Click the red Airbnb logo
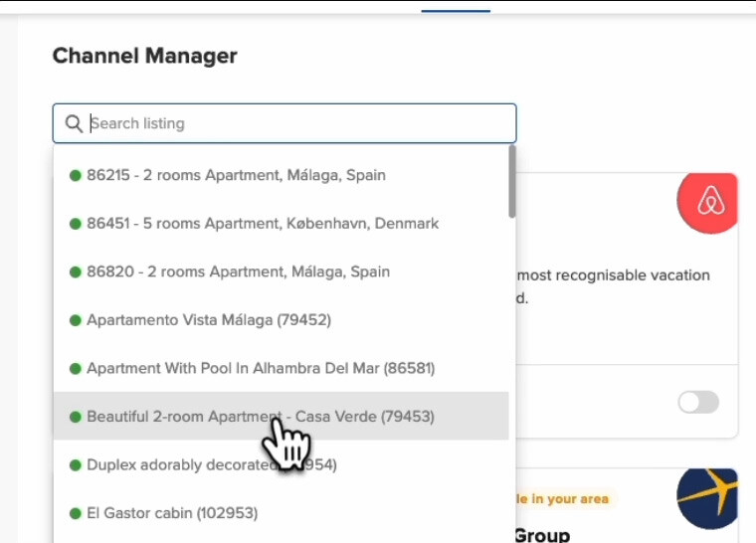 click(x=708, y=202)
